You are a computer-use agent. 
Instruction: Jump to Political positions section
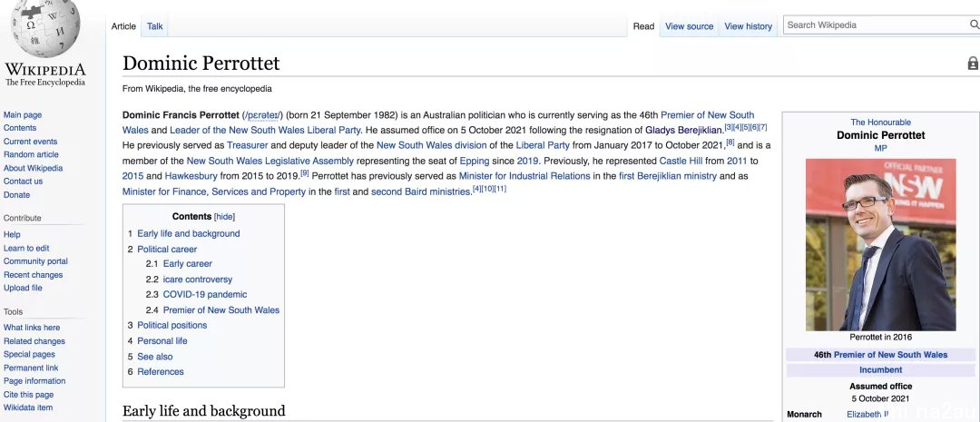(171, 326)
